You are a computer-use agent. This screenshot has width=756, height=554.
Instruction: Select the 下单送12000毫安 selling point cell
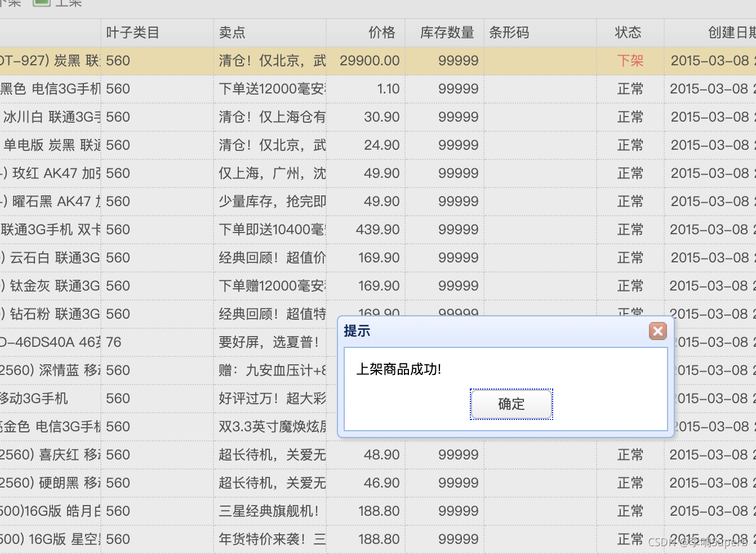[270, 89]
